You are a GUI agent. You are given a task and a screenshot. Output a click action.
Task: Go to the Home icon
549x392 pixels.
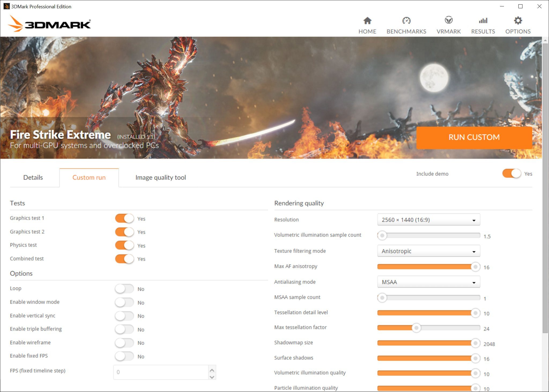tap(367, 21)
